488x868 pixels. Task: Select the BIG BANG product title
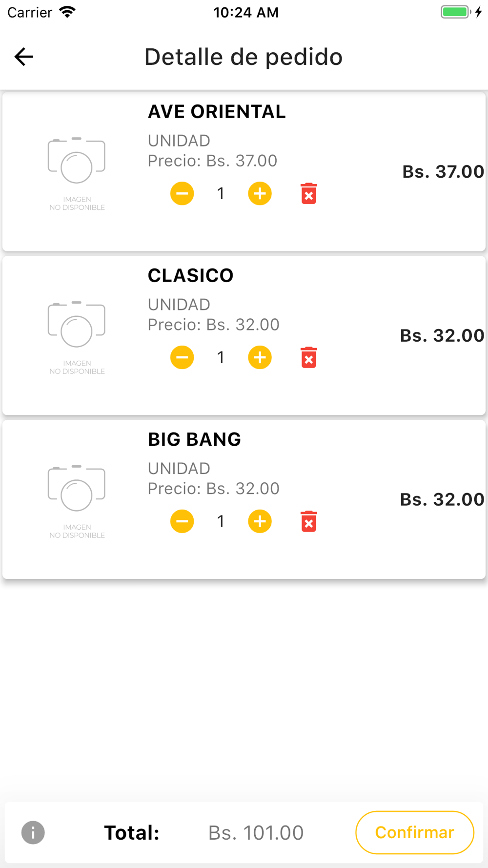click(194, 439)
